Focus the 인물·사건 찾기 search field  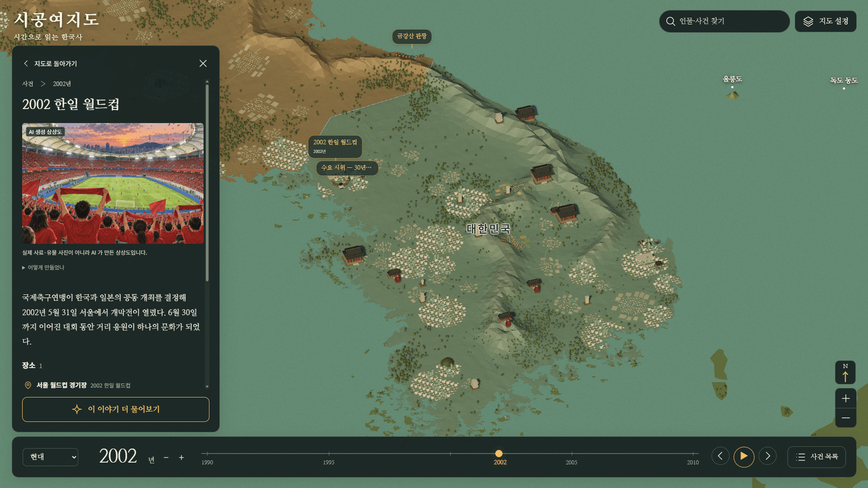pyautogui.click(x=724, y=21)
